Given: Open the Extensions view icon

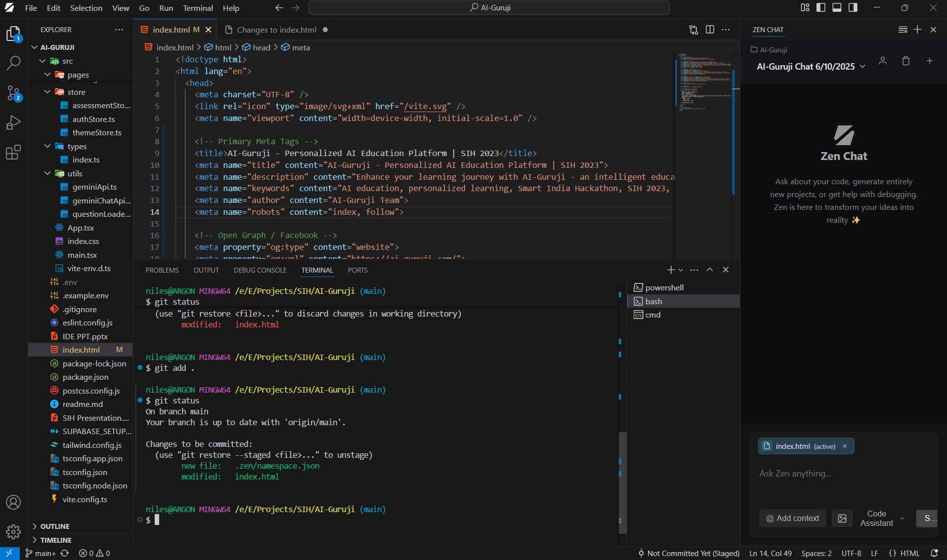Looking at the screenshot, I should point(13,152).
